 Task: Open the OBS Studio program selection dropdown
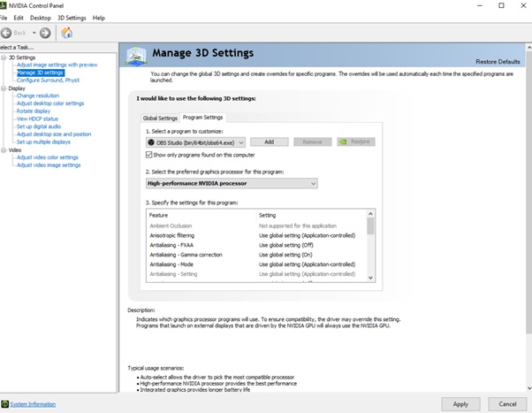point(196,141)
